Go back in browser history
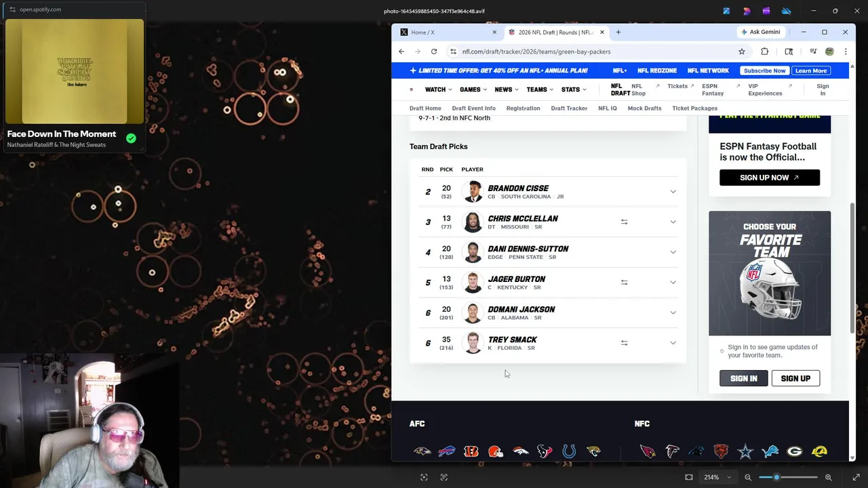This screenshot has width=868, height=488. [x=401, y=52]
